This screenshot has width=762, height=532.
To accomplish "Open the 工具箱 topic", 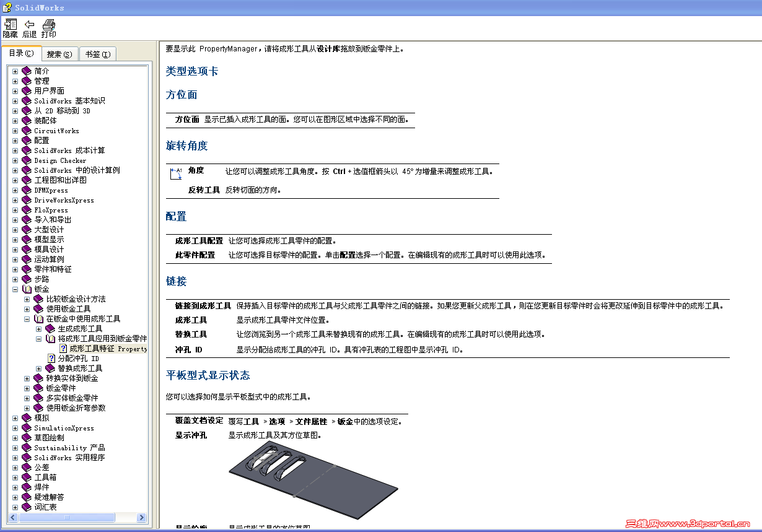I will coord(45,477).
